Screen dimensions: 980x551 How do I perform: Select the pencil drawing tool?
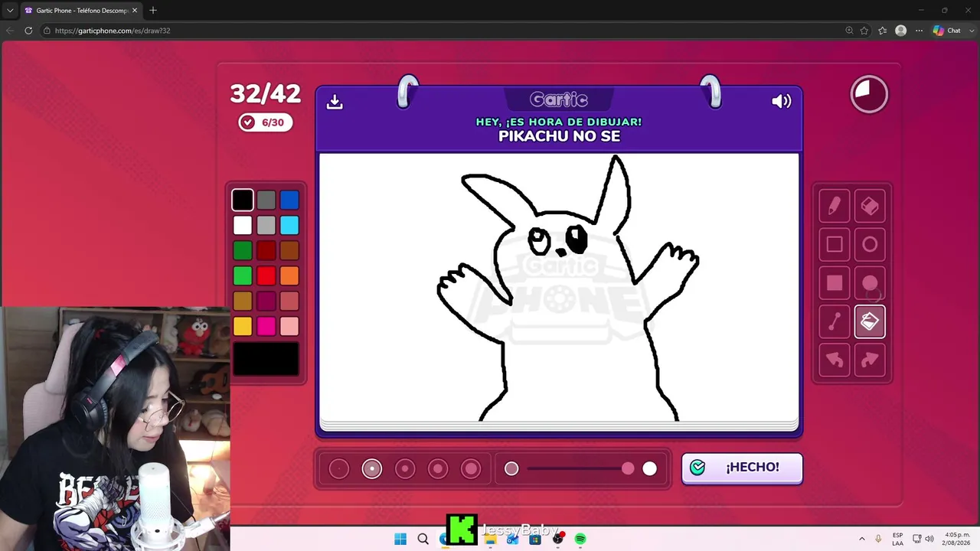click(835, 206)
